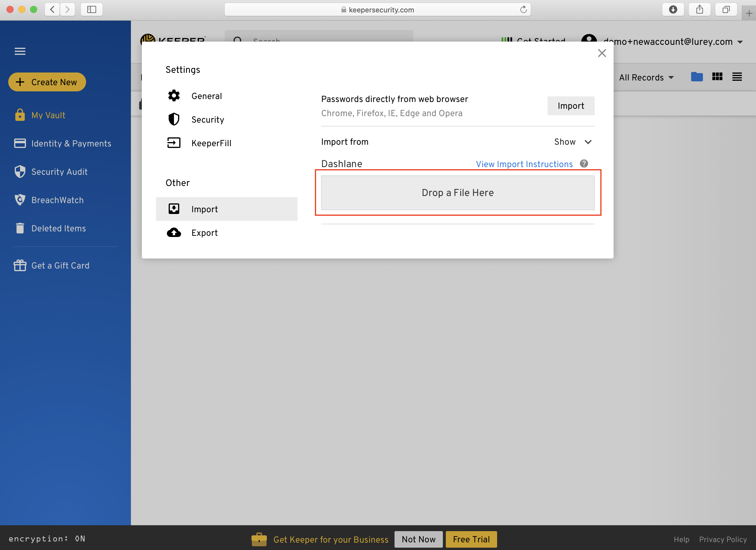
Task: Show all tabs in Safari
Action: [726, 9]
